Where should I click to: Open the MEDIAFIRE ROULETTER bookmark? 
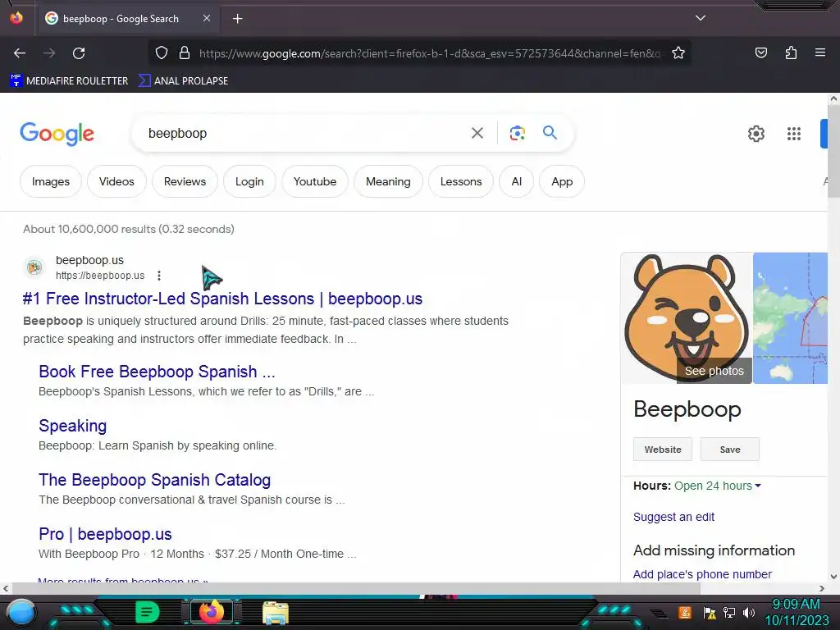69,81
